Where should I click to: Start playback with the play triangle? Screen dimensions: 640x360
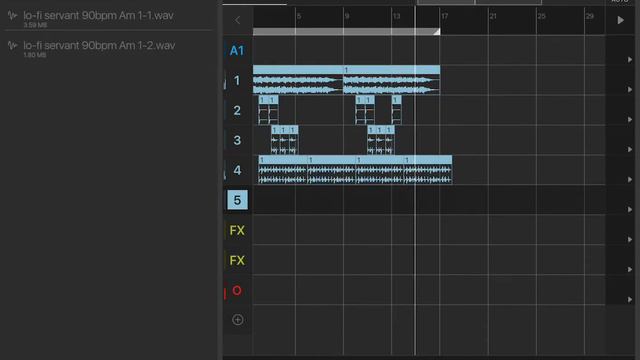click(x=620, y=20)
